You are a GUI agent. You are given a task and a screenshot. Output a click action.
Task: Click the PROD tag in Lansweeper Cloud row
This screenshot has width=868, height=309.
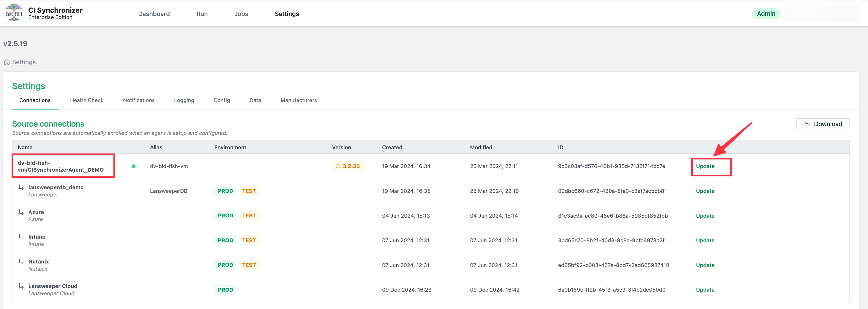(x=226, y=290)
